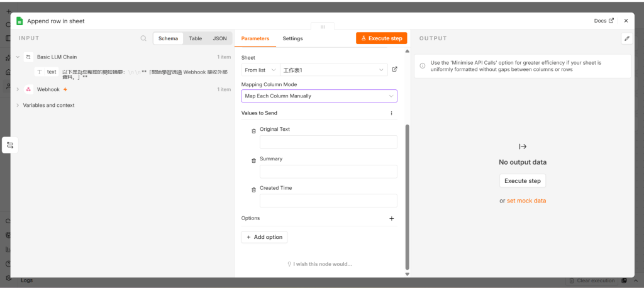Click the No output data arrow icon
The image size is (644, 288).
pos(523,147)
